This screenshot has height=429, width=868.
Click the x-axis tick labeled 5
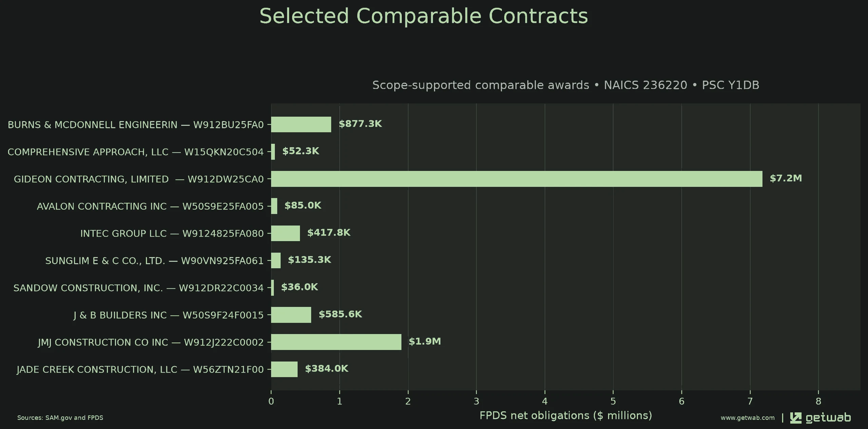click(x=613, y=402)
